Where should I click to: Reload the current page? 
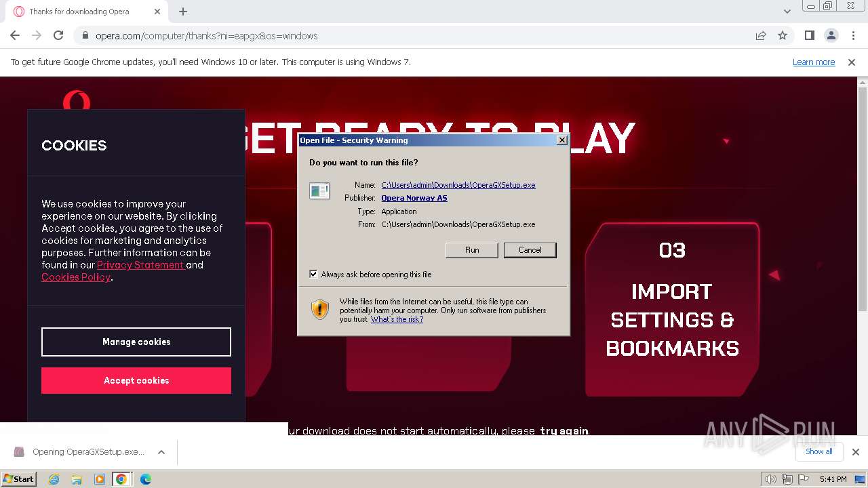click(58, 35)
